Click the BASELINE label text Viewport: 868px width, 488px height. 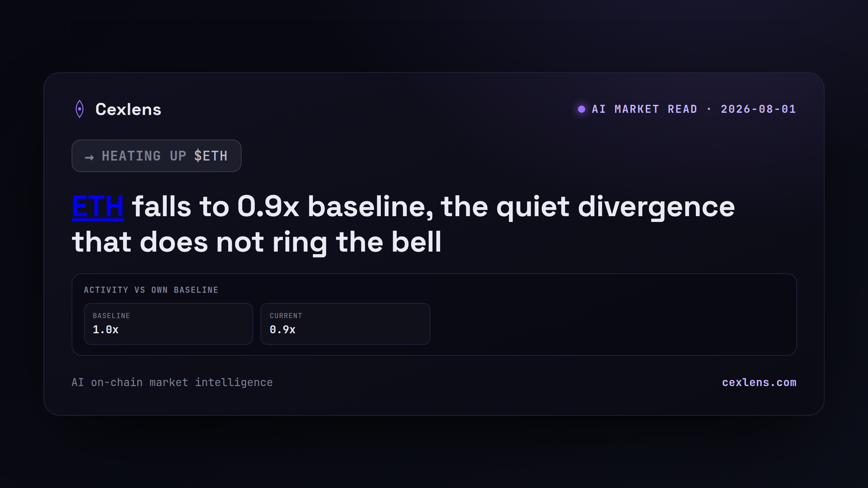[111, 316]
